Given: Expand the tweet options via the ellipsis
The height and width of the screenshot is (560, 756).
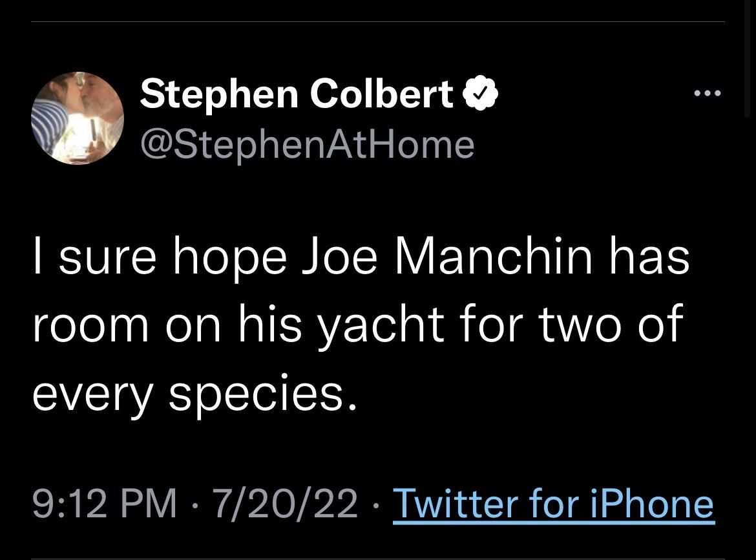Looking at the screenshot, I should point(708,92).
